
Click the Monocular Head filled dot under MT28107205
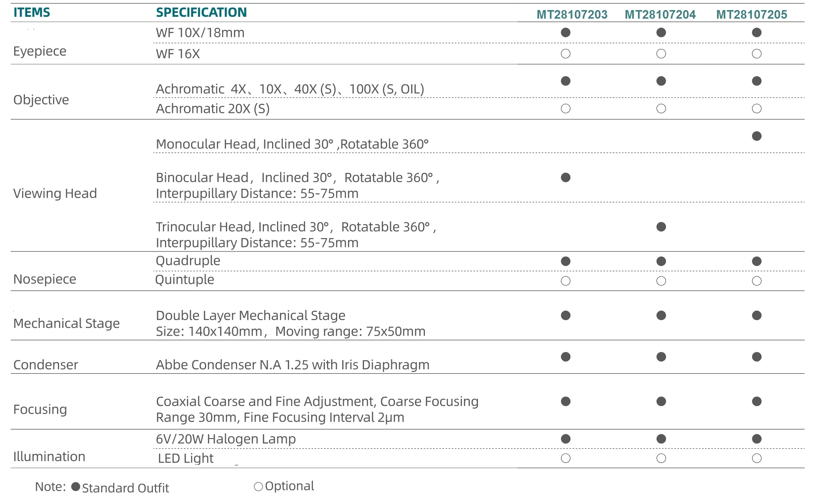click(756, 136)
